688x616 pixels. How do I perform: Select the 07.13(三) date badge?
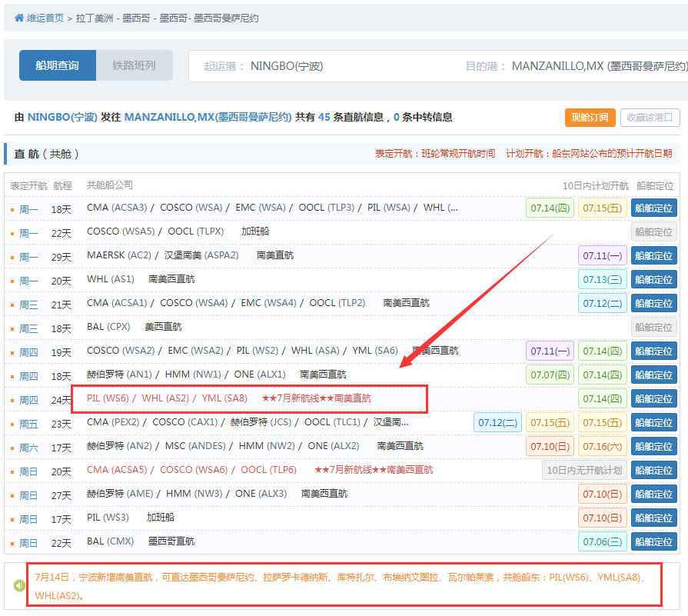pos(602,279)
